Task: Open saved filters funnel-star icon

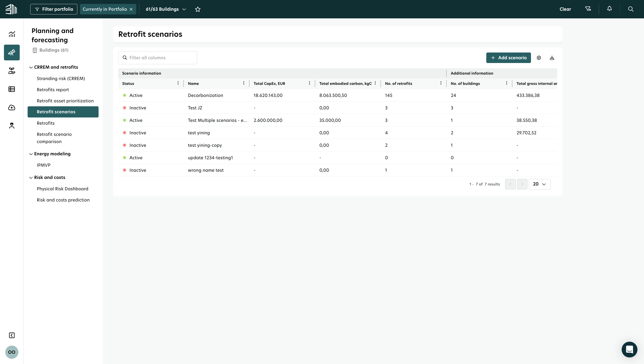Action: pyautogui.click(x=588, y=9)
